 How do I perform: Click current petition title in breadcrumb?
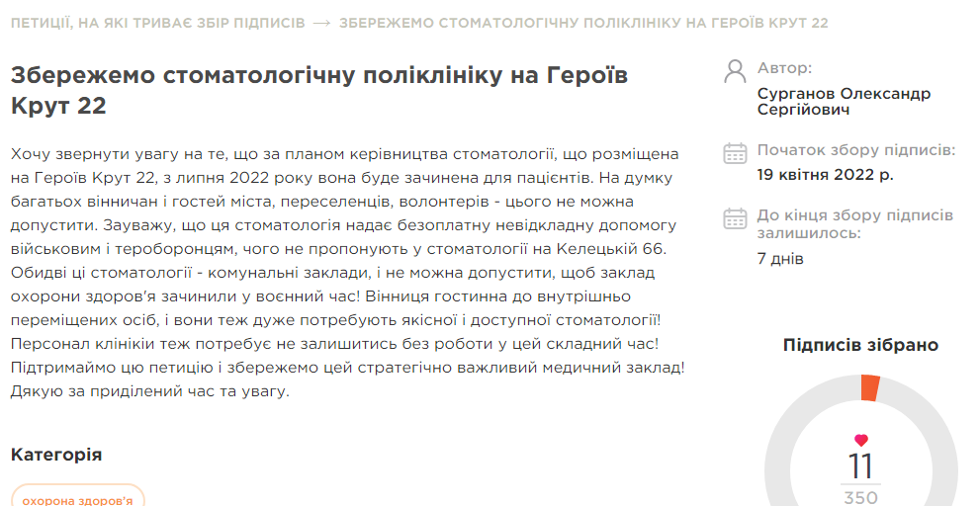tap(583, 23)
